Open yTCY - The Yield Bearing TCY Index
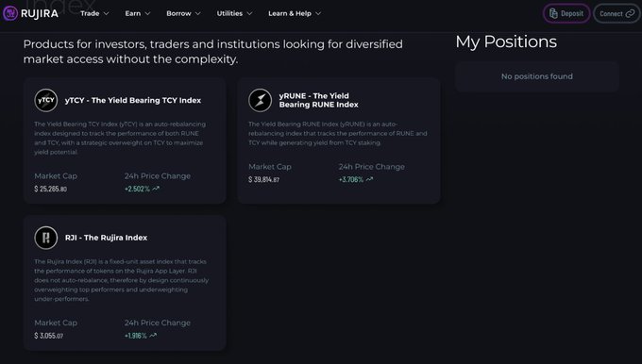 pos(133,100)
